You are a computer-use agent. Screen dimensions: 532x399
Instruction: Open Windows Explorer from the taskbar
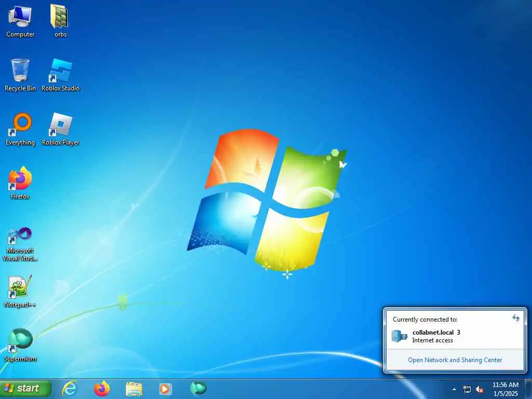pos(134,389)
